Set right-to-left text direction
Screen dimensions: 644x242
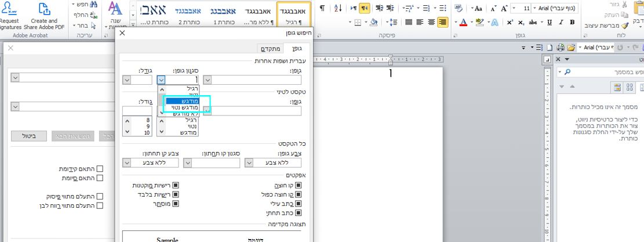coord(364,8)
